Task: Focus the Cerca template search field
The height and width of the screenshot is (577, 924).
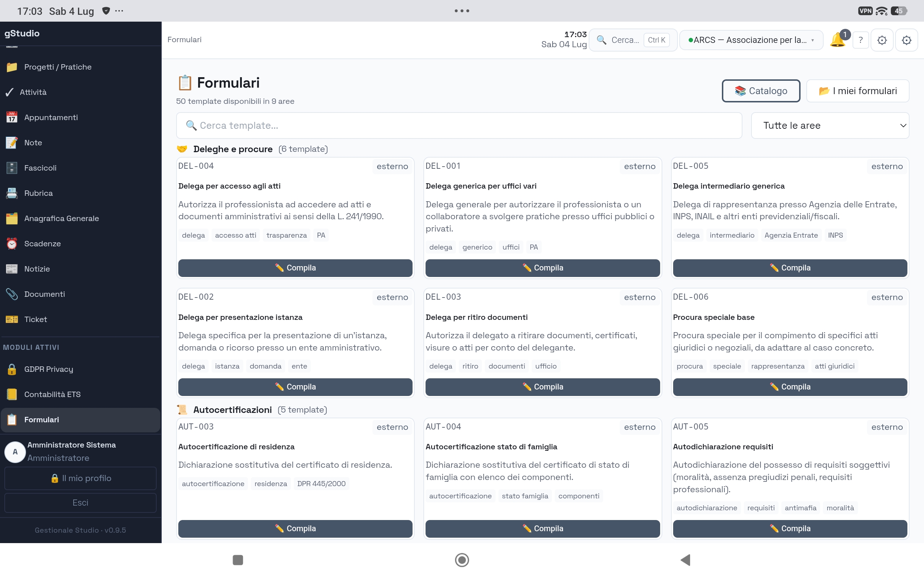Action: (459, 125)
